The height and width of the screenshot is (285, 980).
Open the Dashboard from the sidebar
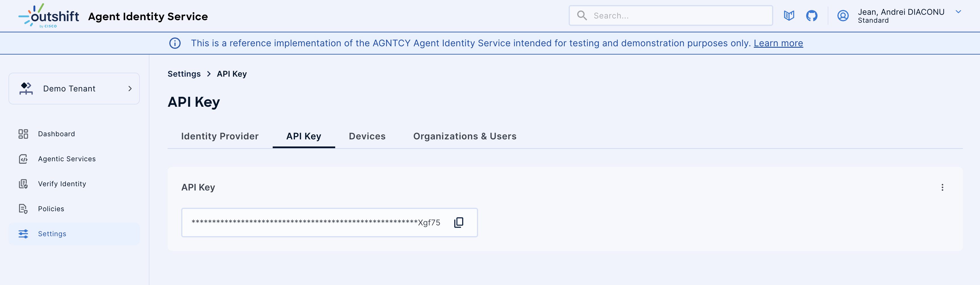[x=56, y=134]
